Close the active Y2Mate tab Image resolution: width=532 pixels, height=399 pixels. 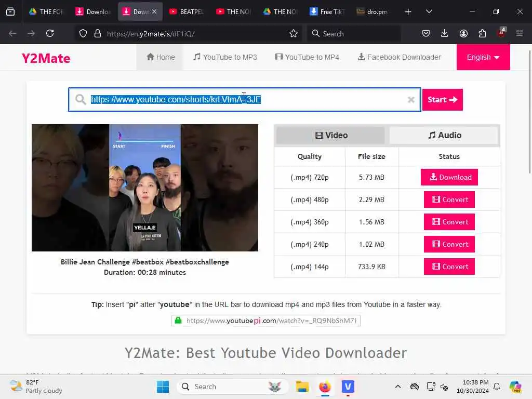click(x=154, y=11)
